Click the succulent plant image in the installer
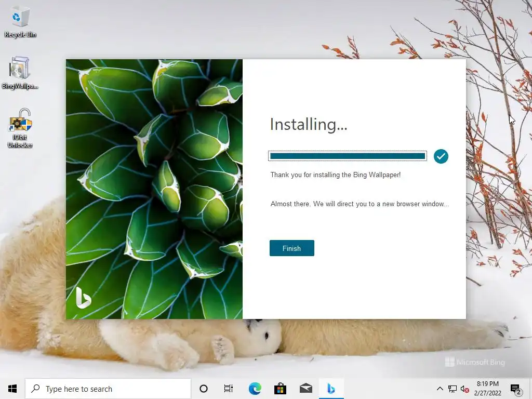The width and height of the screenshot is (532, 399). click(x=154, y=189)
